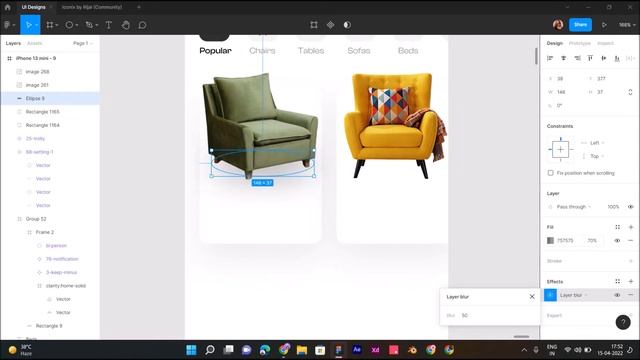Screen dimensions: 640x360
Task: Click the user avatar in toolbar
Action: click(558, 24)
